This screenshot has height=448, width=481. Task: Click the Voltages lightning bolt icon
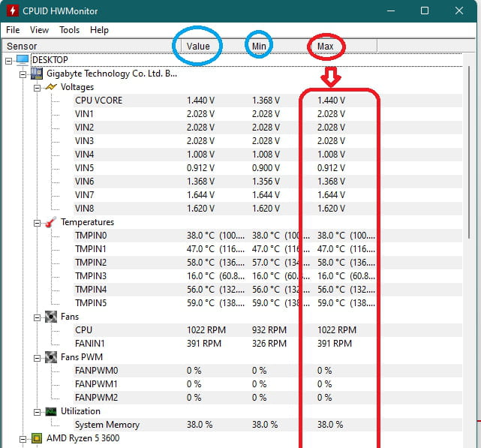pos(51,87)
